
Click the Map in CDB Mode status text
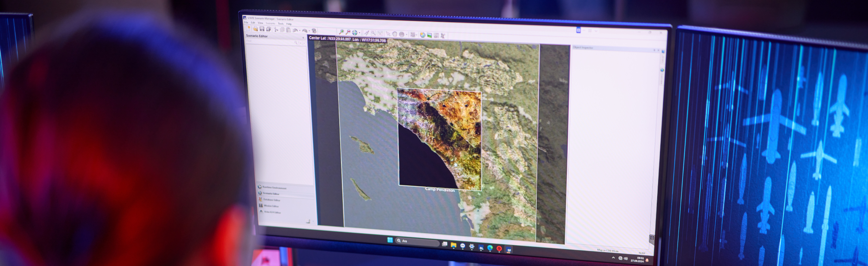tap(608, 250)
